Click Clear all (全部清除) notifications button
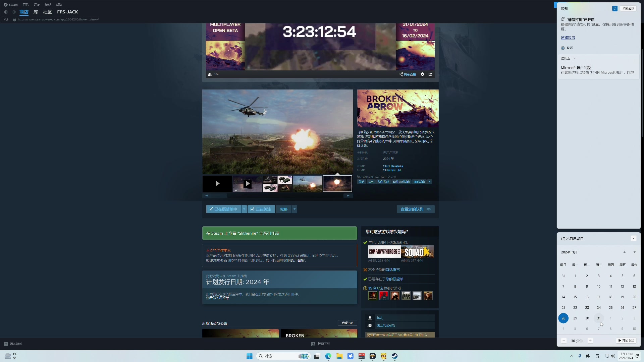Screen dimensions: 644x362 (x=628, y=8)
